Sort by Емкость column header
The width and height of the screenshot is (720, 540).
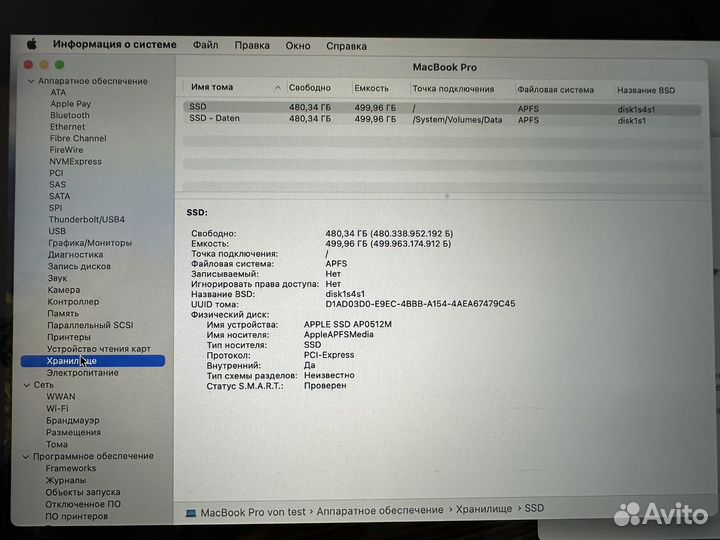[x=371, y=88]
